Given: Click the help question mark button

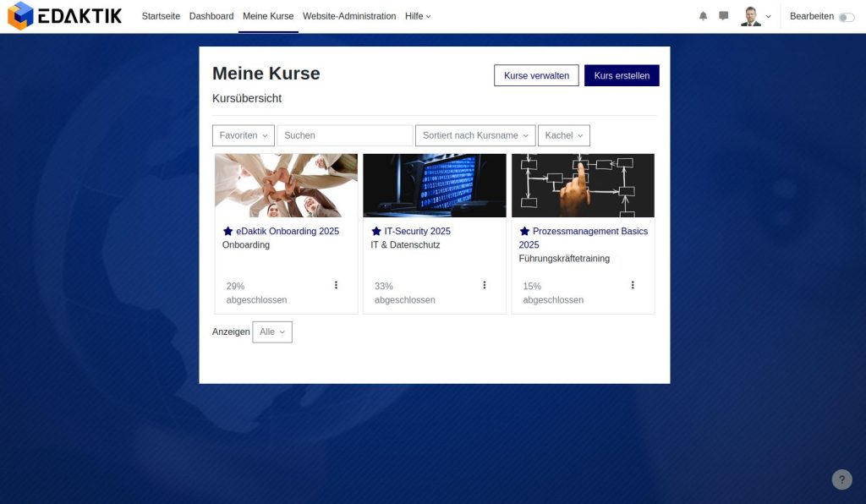Looking at the screenshot, I should (841, 479).
